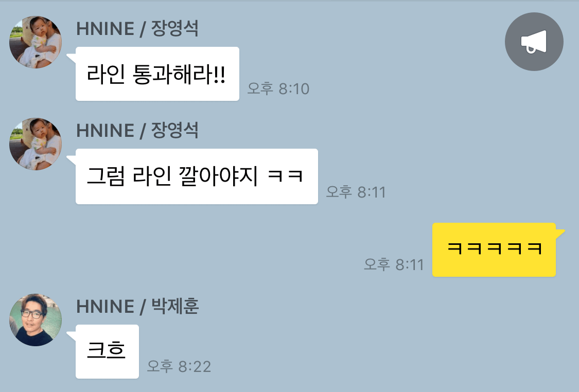Click the 오후 8:10 timestamp

pyautogui.click(x=278, y=88)
